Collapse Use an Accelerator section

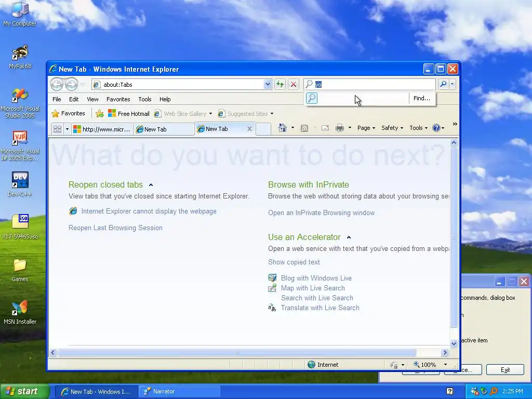click(x=349, y=237)
